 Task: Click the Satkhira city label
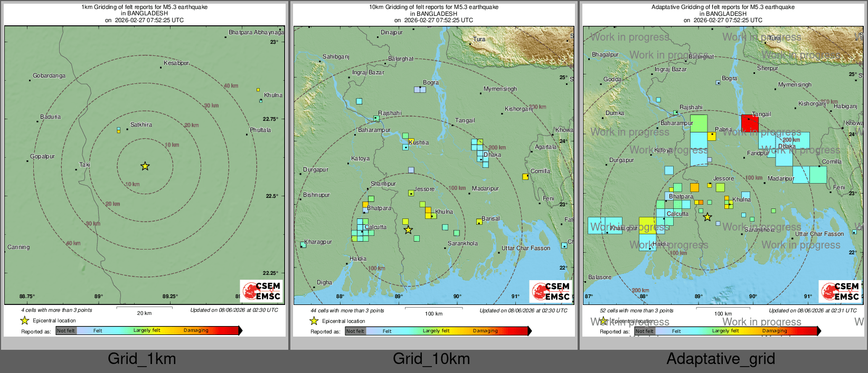(141, 125)
